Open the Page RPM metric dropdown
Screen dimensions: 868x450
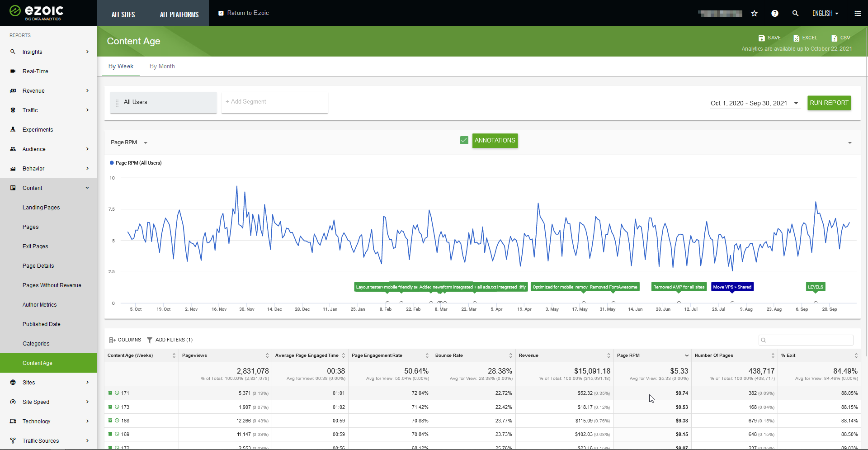[x=145, y=142]
